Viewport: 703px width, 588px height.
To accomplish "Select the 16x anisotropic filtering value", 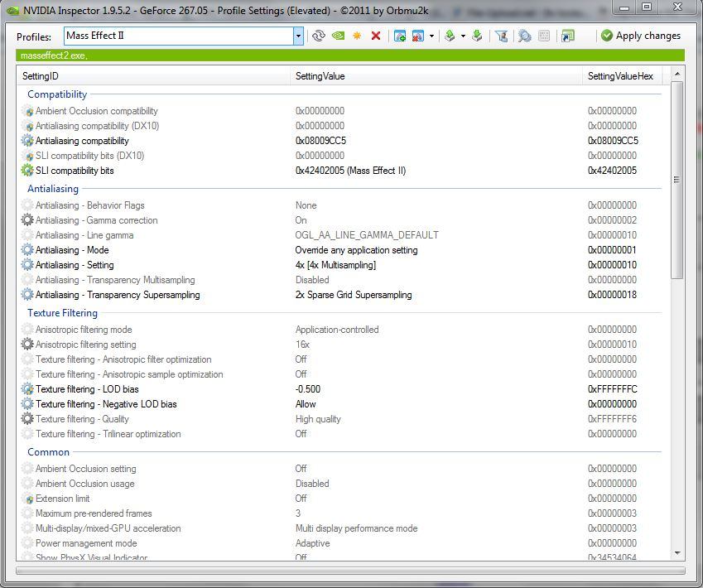I will [x=302, y=345].
